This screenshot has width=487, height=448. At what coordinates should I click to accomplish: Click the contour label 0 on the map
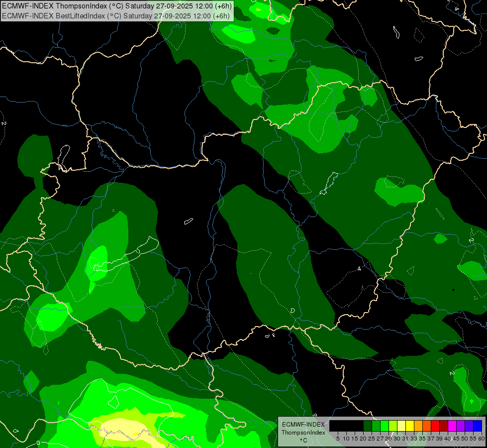[x=38, y=443]
